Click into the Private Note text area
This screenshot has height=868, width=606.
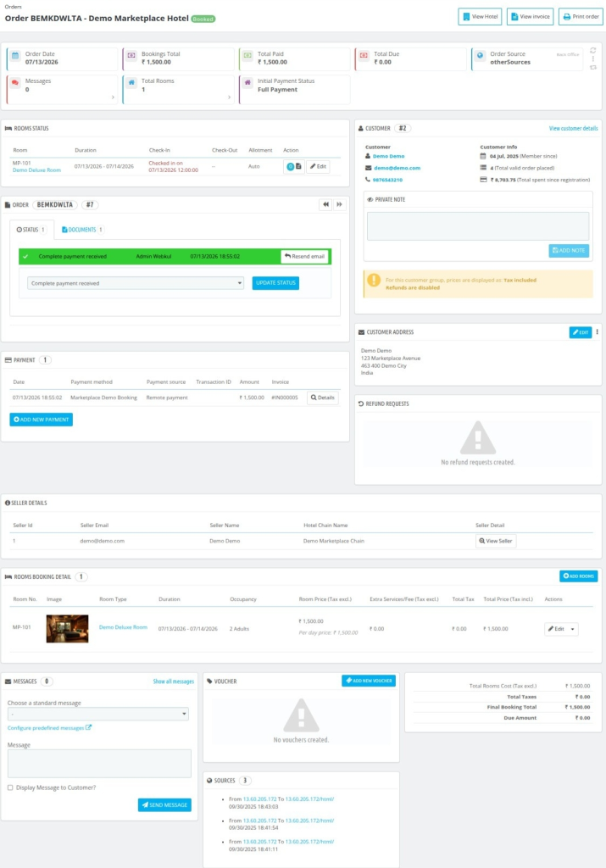tap(478, 225)
